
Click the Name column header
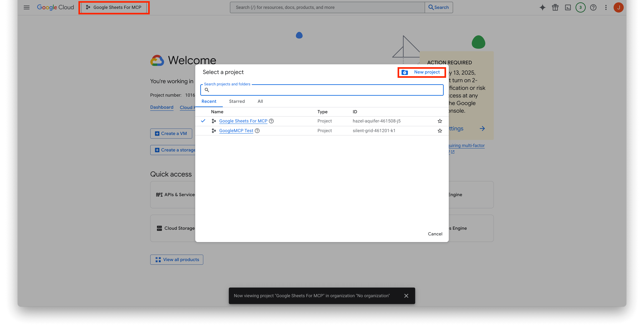217,112
